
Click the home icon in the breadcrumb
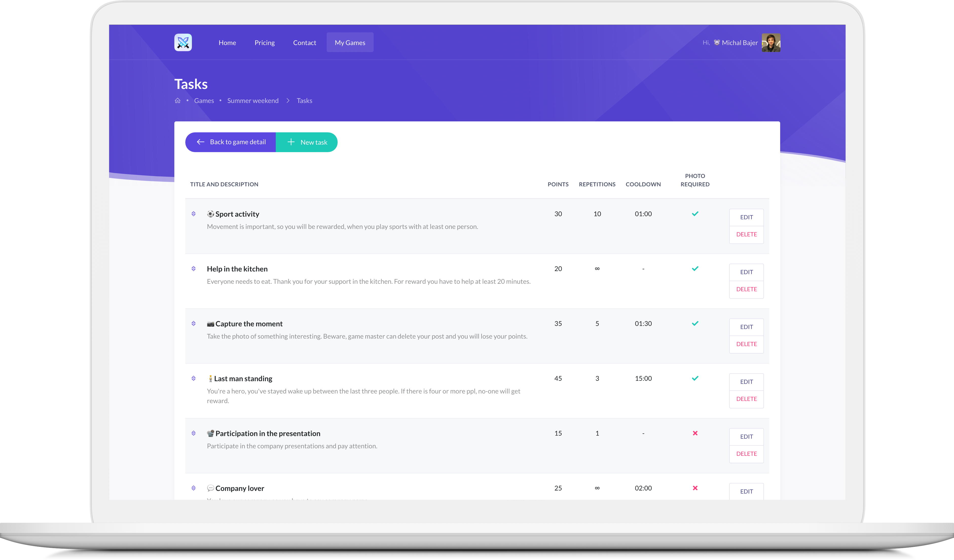(x=178, y=100)
